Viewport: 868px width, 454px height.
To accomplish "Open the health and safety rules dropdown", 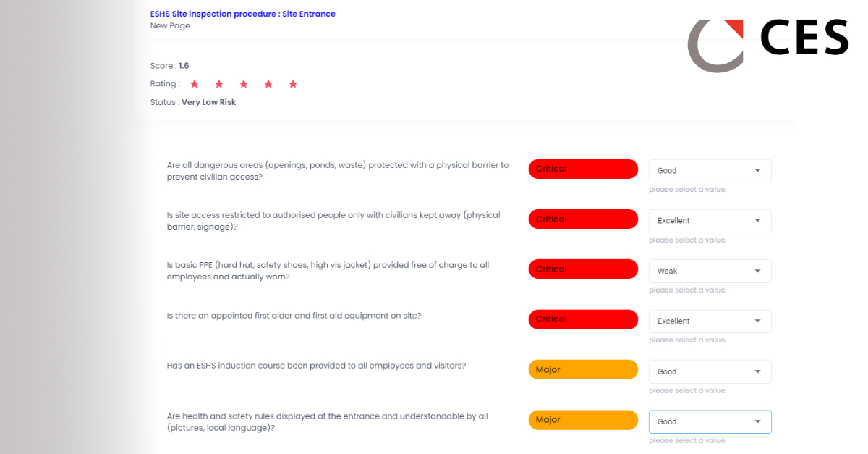I will click(710, 421).
